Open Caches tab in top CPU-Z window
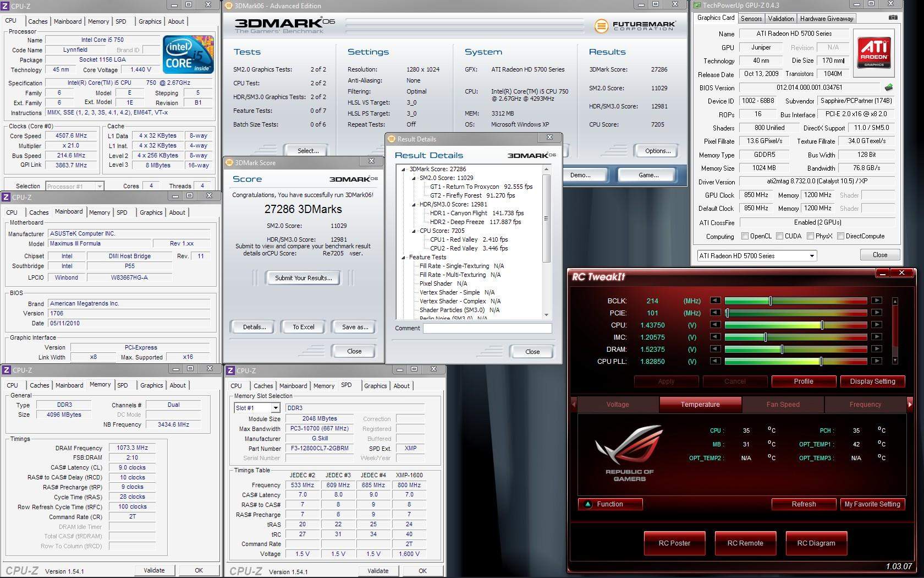The height and width of the screenshot is (578, 924). pyautogui.click(x=37, y=21)
